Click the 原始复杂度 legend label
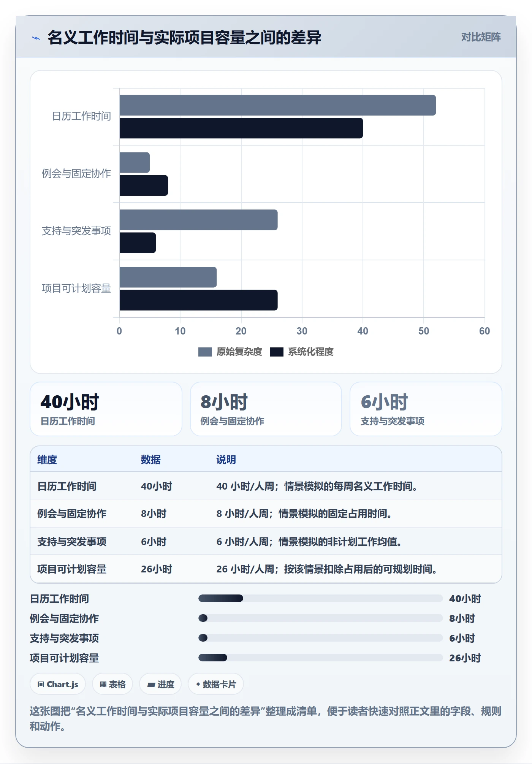The height and width of the screenshot is (764, 532). tap(239, 352)
